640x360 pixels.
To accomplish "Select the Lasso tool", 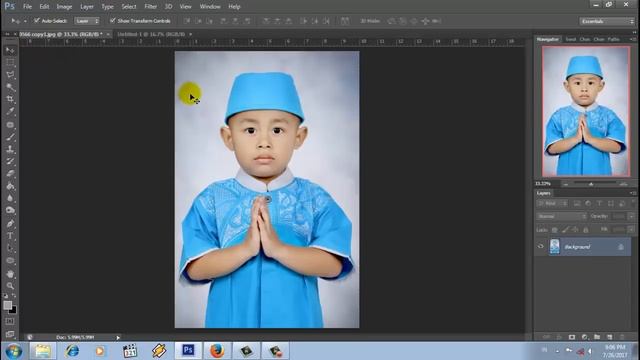I will [x=10, y=75].
